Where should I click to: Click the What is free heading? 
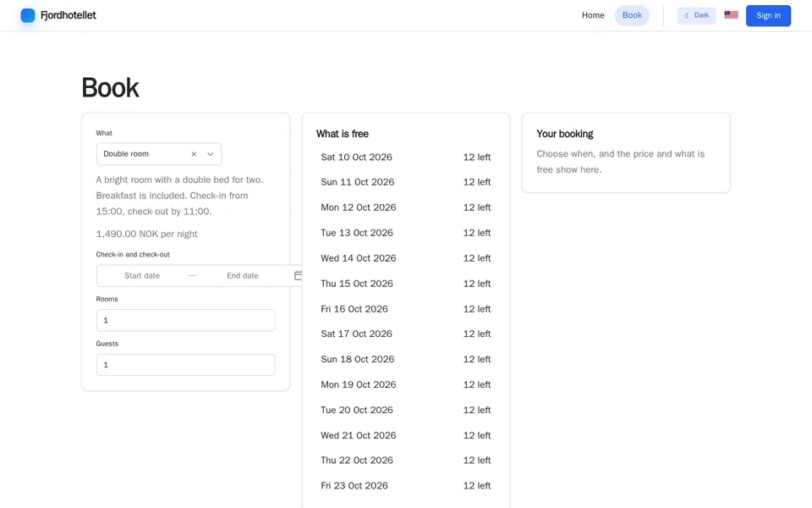[343, 134]
